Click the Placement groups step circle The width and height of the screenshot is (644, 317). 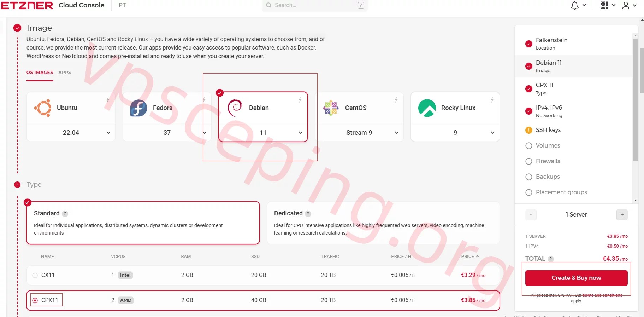click(x=529, y=192)
